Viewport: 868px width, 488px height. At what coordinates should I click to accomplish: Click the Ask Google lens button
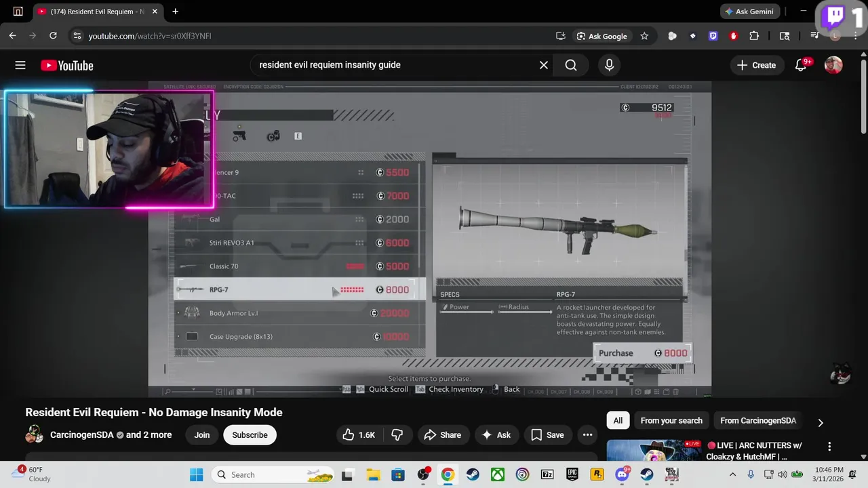click(602, 36)
